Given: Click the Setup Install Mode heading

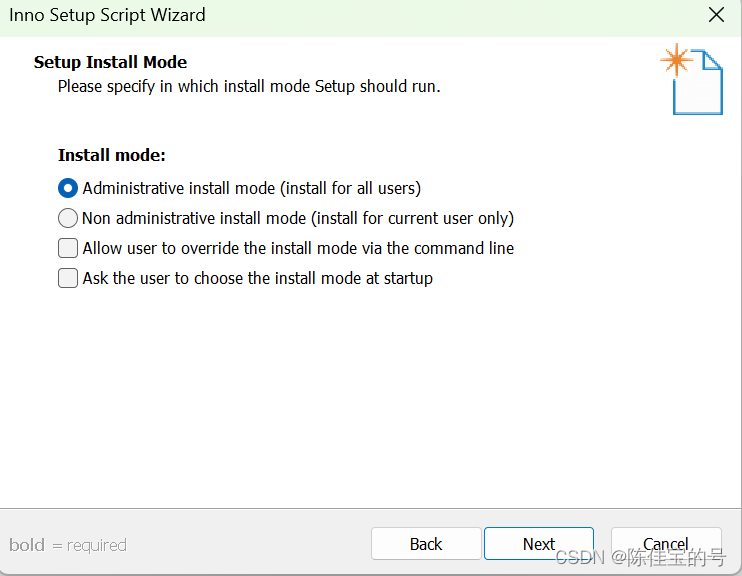Looking at the screenshot, I should click(110, 62).
